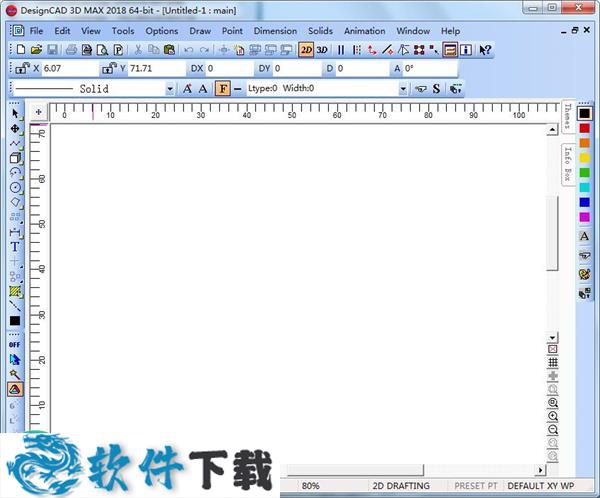The height and width of the screenshot is (498, 600).
Task: Click the Cut scissors icon
Action: (138, 50)
